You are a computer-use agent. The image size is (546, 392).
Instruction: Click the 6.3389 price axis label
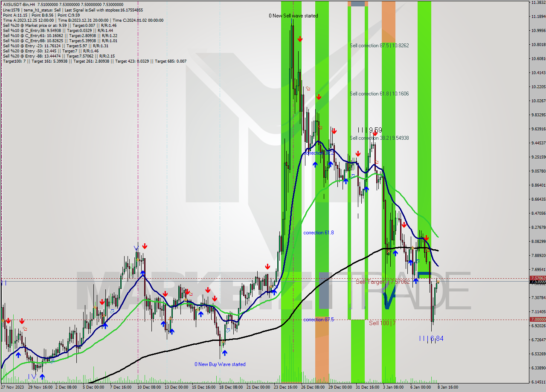click(x=538, y=368)
